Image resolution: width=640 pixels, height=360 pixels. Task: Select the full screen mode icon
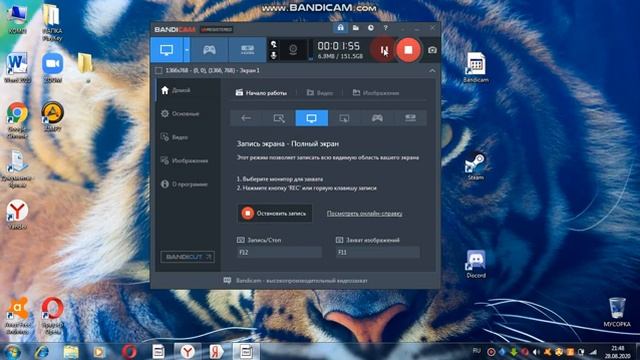311,118
